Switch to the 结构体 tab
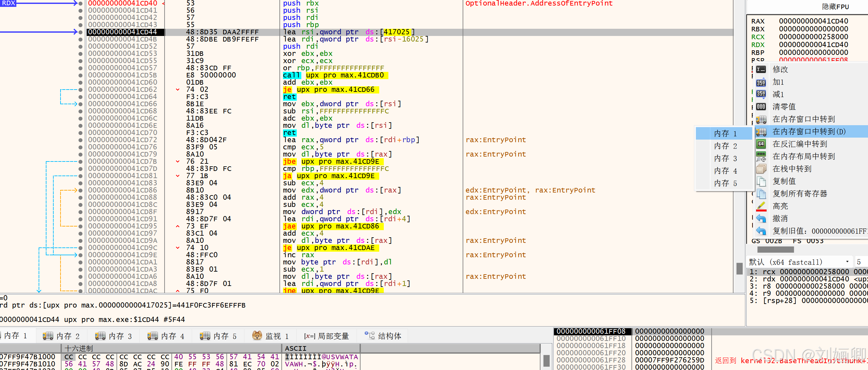 pos(383,335)
